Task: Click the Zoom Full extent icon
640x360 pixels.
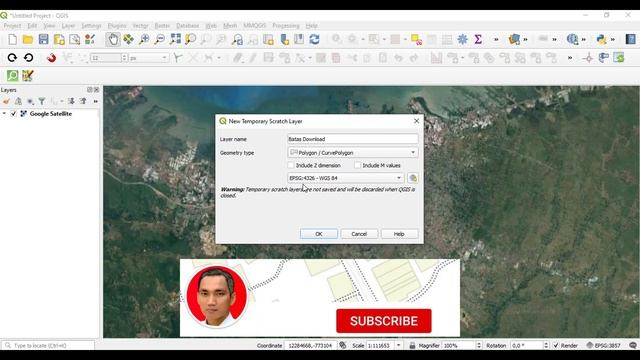Action: click(175, 40)
